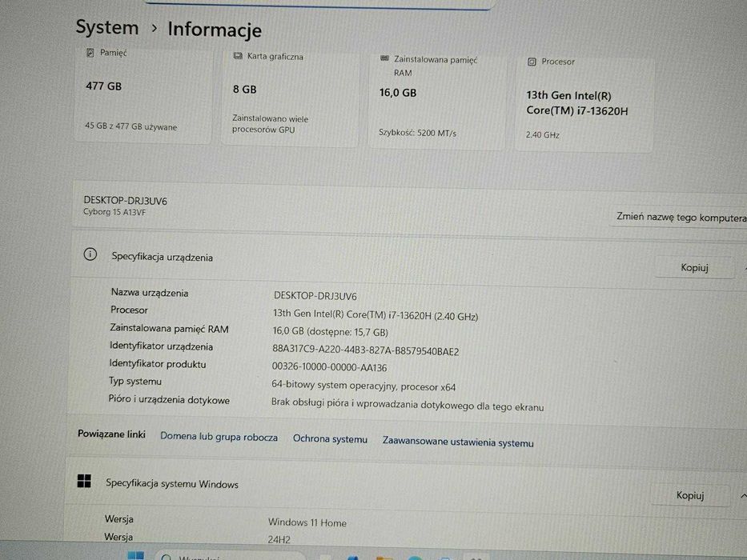Screen dimensions: 747x560
Task: Open the 'Ochrona systemu' link
Action: (330, 438)
